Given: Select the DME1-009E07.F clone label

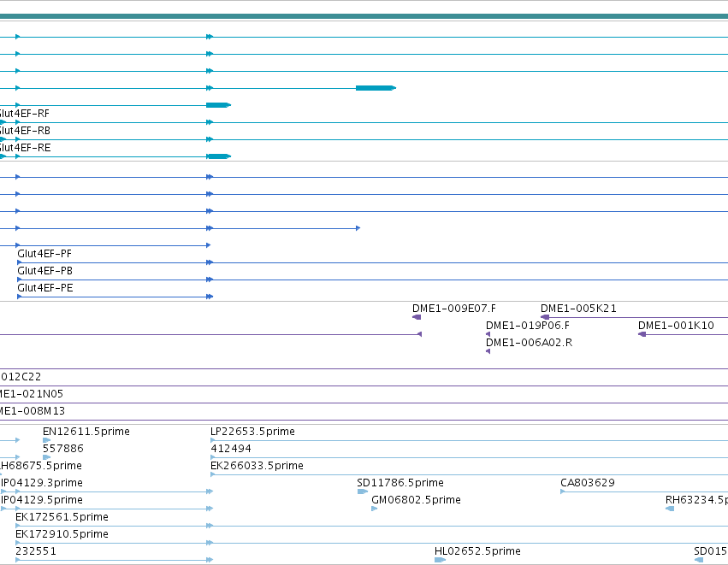Looking at the screenshot, I should (x=454, y=309).
